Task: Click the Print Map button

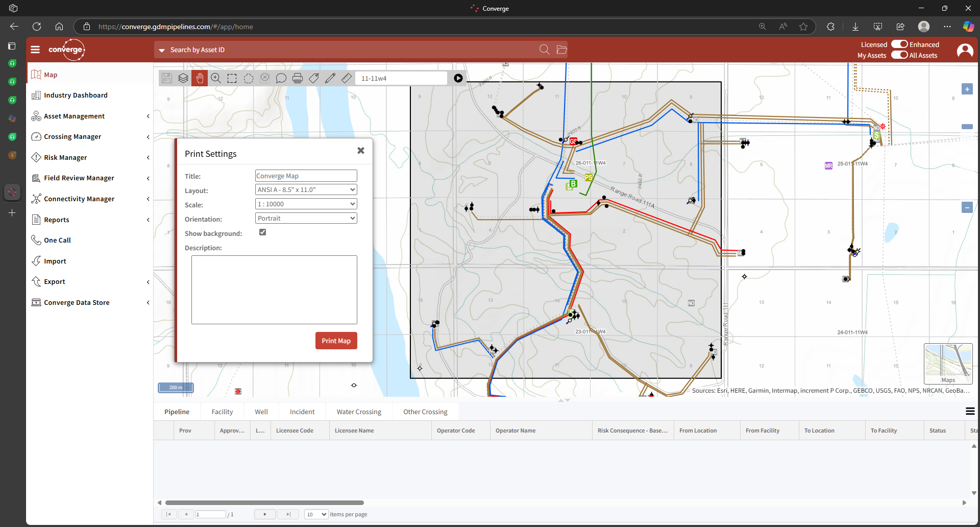Action: [336, 341]
